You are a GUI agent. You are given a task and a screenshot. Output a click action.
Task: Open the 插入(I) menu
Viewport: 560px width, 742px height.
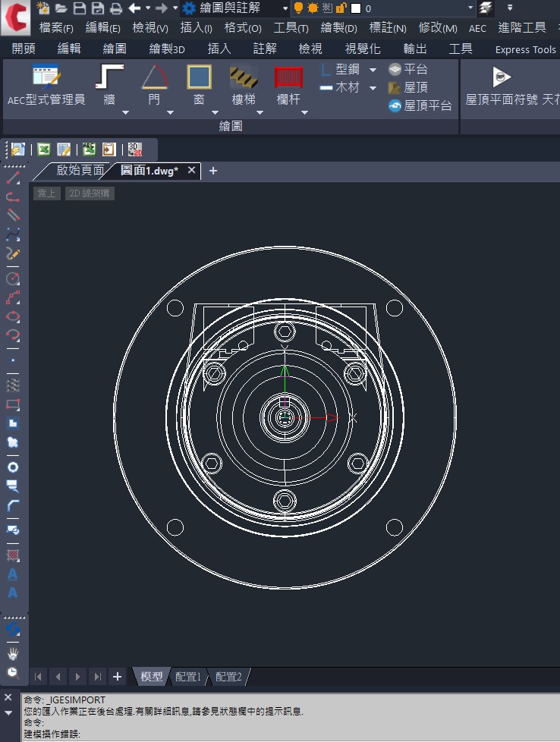pyautogui.click(x=196, y=28)
